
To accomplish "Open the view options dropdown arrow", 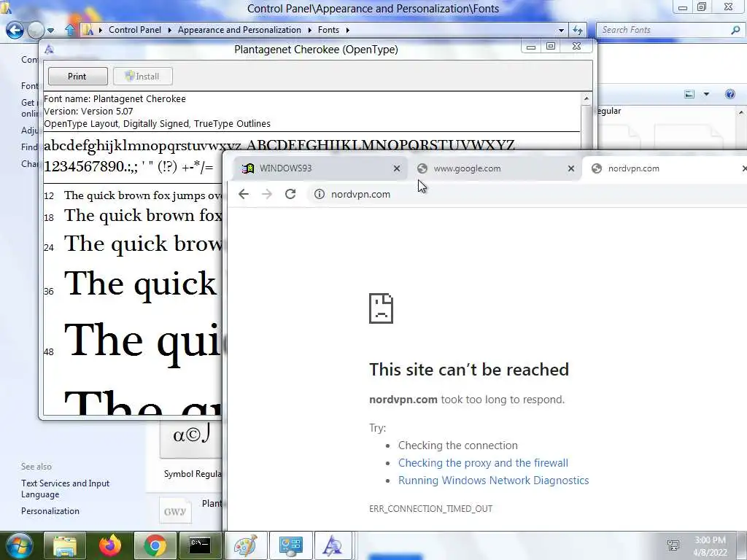I will pos(706,94).
